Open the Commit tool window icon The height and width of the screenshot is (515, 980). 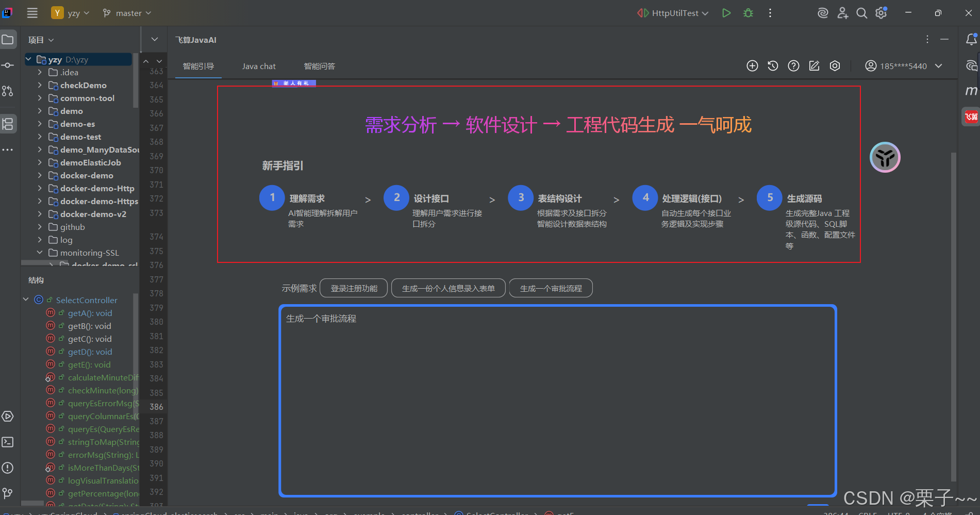8,65
